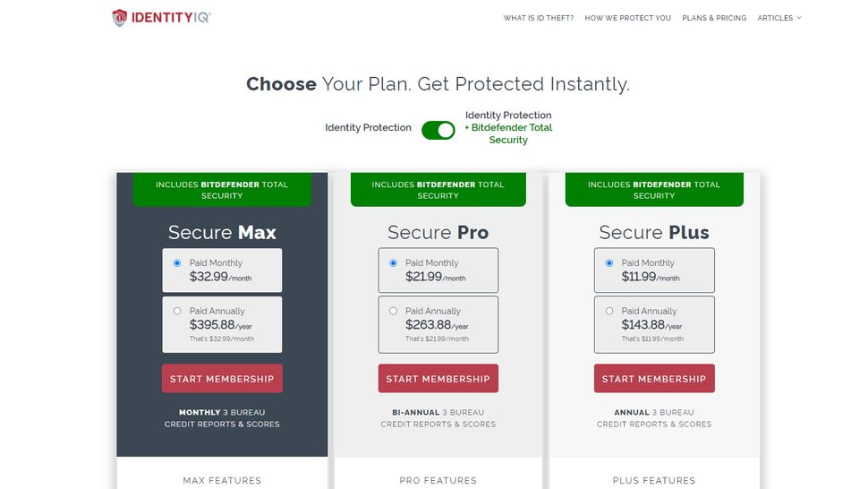The width and height of the screenshot is (868, 489).
Task: Go to How We Protect You
Action: coord(627,18)
